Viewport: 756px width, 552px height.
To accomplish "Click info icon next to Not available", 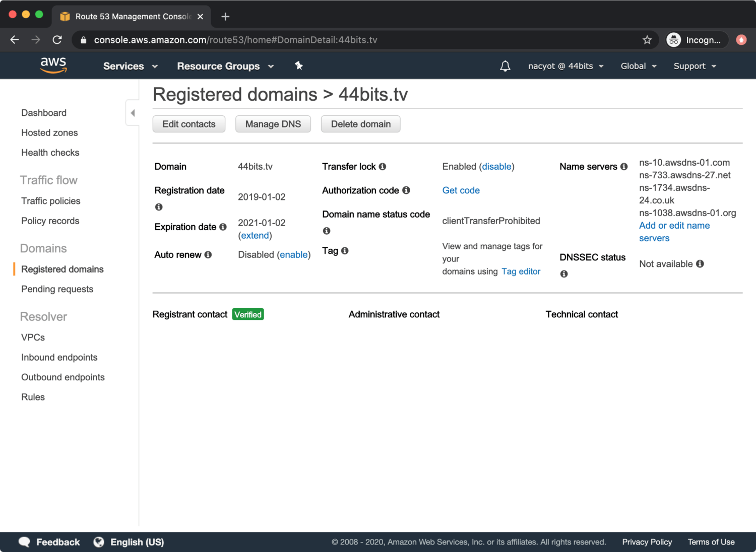I will click(x=700, y=264).
